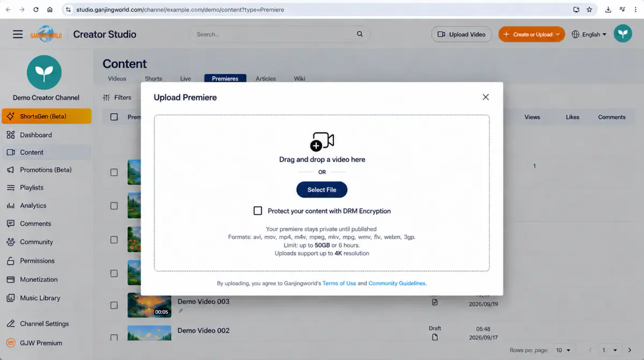The image size is (644, 360).
Task: Open the Rows per page dropdown
Action: point(563,350)
